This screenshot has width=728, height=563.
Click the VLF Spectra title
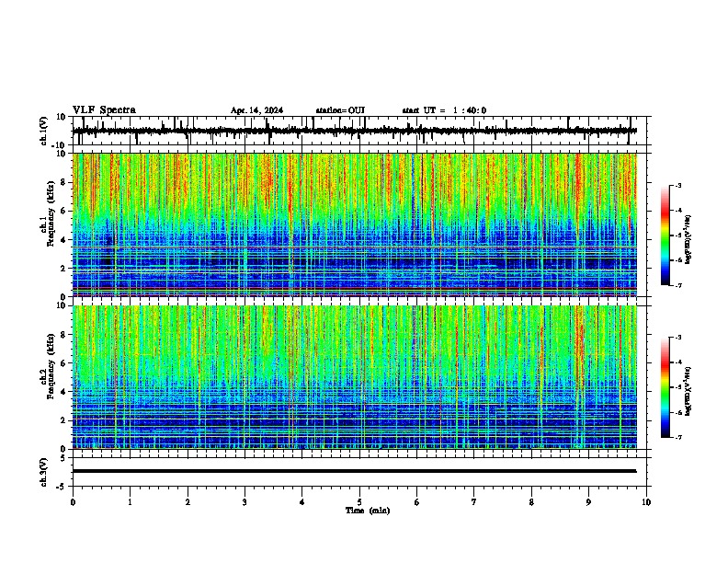point(104,109)
